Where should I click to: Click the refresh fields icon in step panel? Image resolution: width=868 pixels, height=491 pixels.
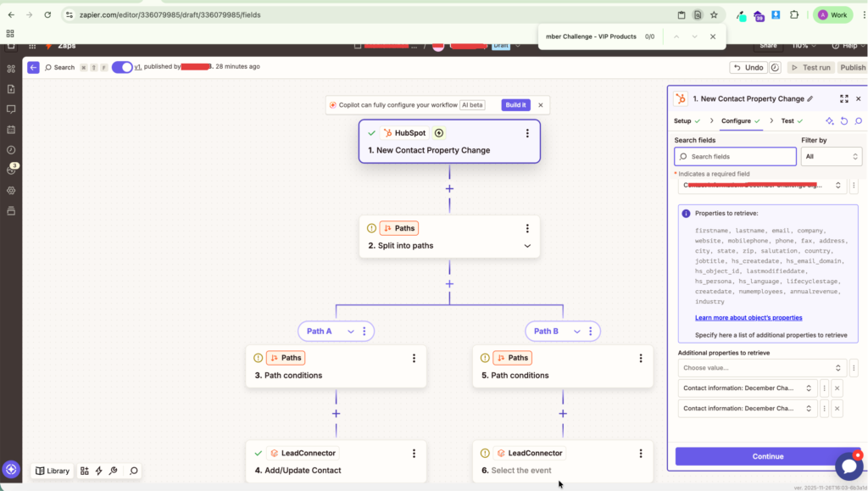coord(843,120)
